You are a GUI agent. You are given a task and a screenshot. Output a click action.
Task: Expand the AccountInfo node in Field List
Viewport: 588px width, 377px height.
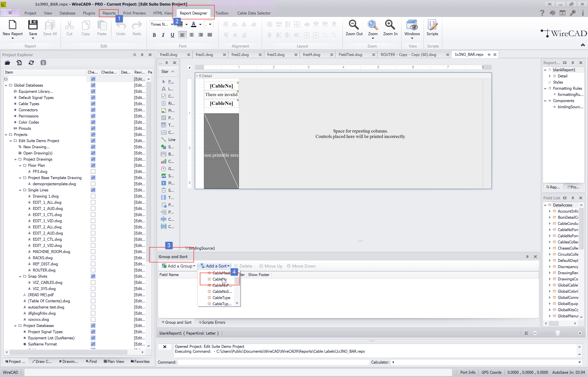(550, 211)
